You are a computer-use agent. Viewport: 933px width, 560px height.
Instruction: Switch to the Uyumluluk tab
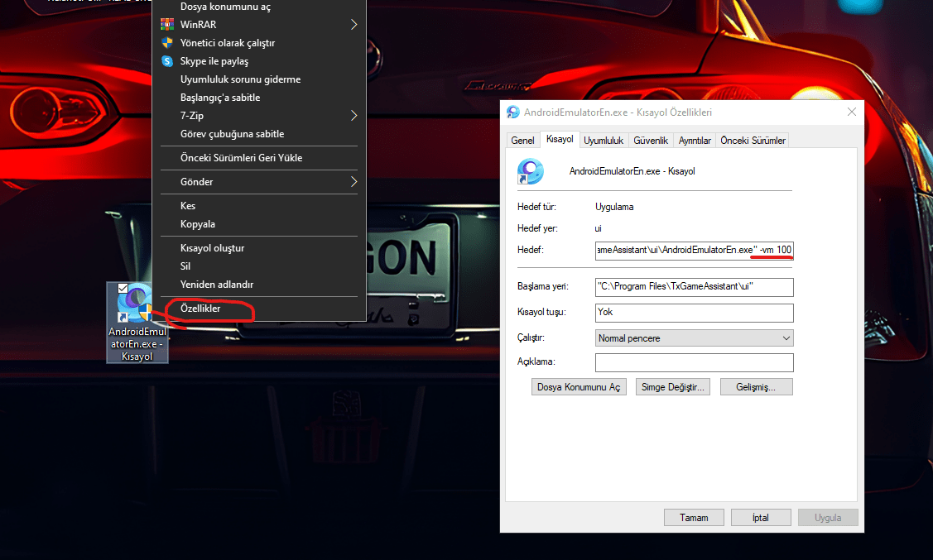pyautogui.click(x=604, y=141)
